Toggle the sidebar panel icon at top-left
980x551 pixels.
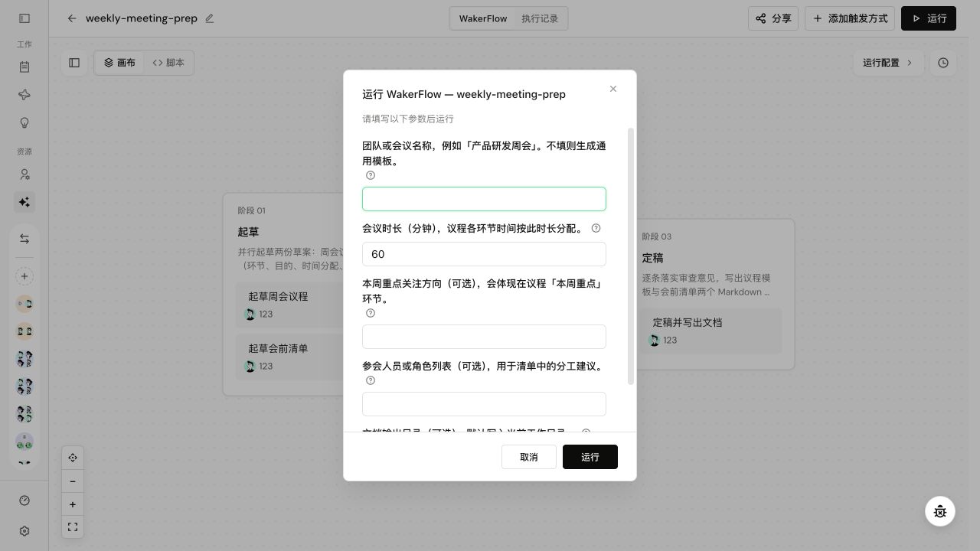coord(24,18)
